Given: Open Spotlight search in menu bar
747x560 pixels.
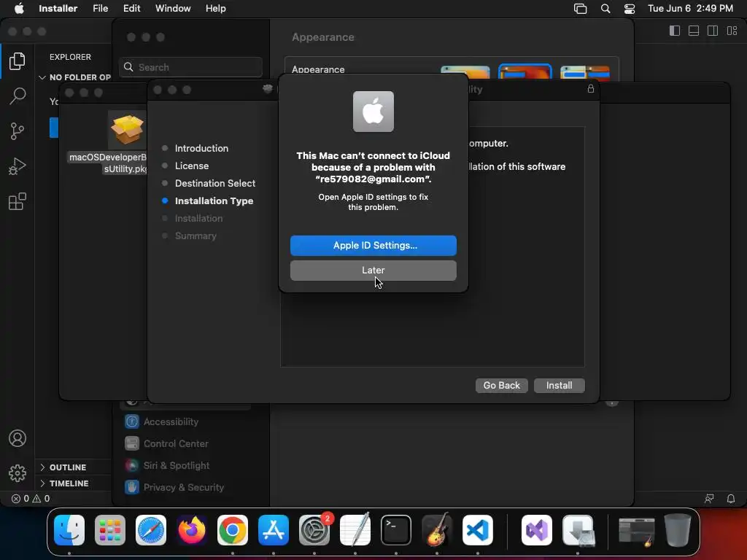Looking at the screenshot, I should tap(605, 8).
